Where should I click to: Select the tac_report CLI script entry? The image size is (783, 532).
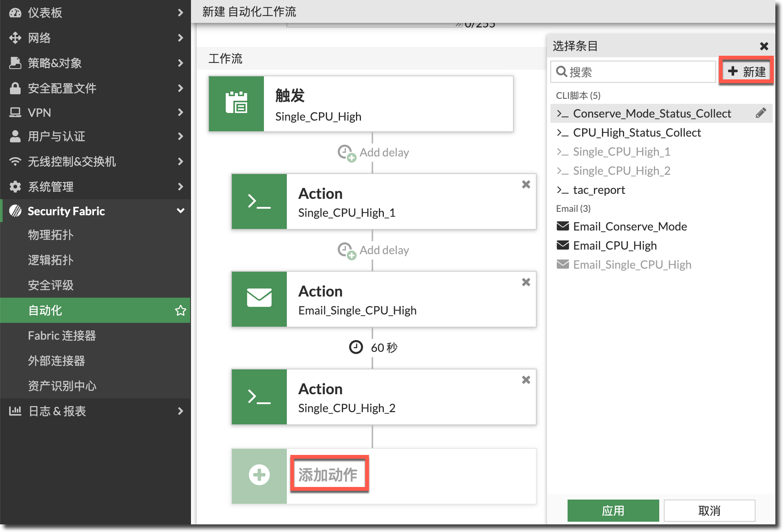coord(599,190)
